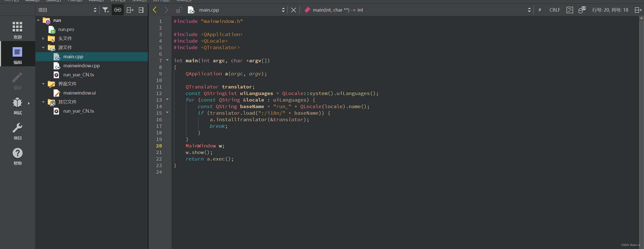The image size is (644, 249).
Task: Close the main.cpp document
Action: (x=293, y=10)
